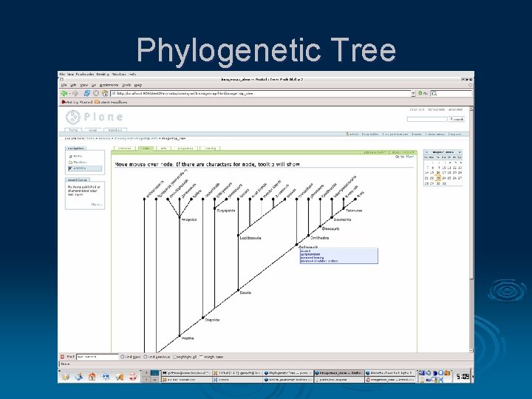Switch to Phylogenetic Tree taskbar window
This screenshot has width=532, height=399.
[287, 373]
